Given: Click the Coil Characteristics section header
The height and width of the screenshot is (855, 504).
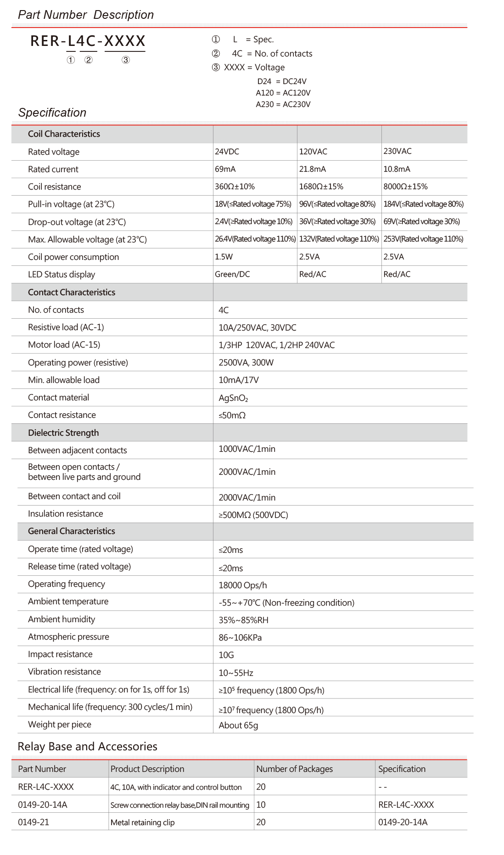Looking at the screenshot, I should (x=64, y=134).
